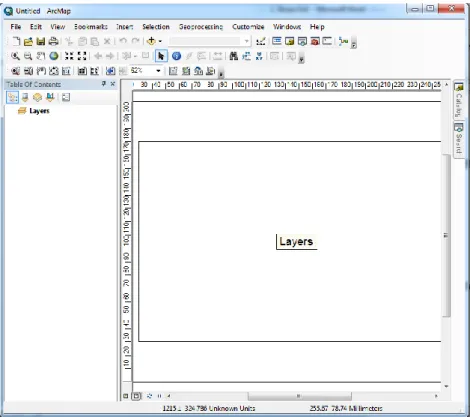The height and width of the screenshot is (417, 470).
Task: Open the Search window from toolbar
Action: coord(302,41)
